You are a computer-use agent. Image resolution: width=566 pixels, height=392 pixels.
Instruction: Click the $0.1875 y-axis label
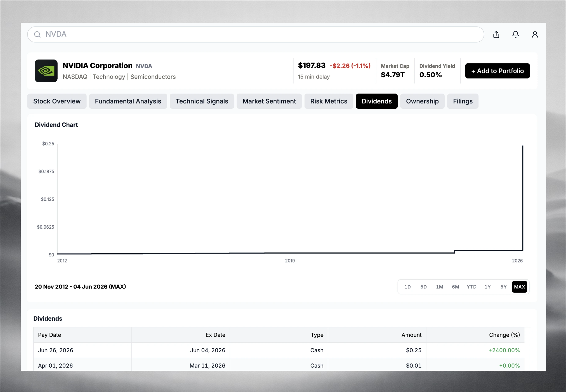[46, 171]
